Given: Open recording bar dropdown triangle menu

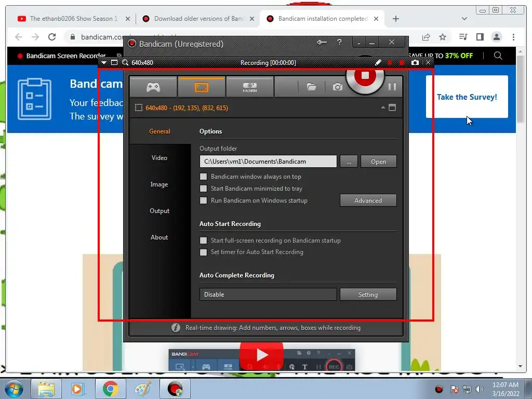Looking at the screenshot, I should [x=104, y=62].
